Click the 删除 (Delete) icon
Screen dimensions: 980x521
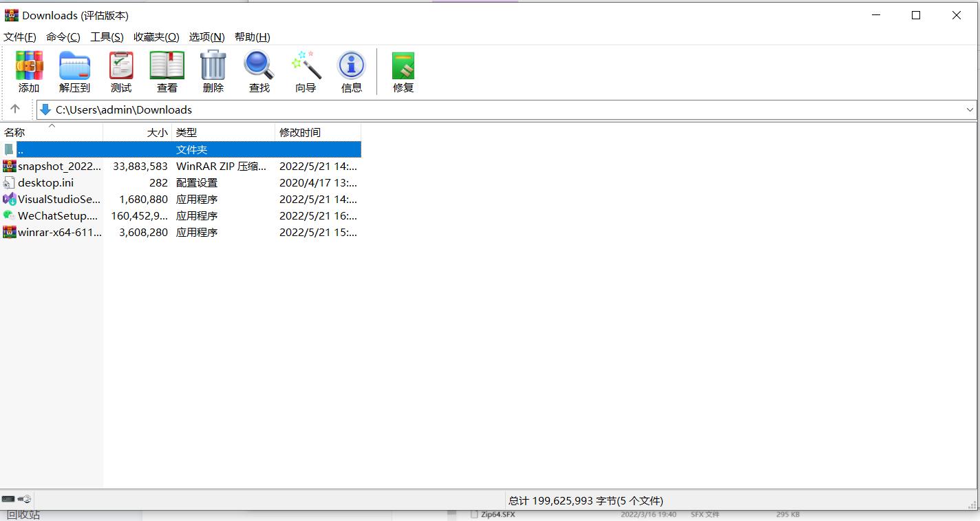213,71
